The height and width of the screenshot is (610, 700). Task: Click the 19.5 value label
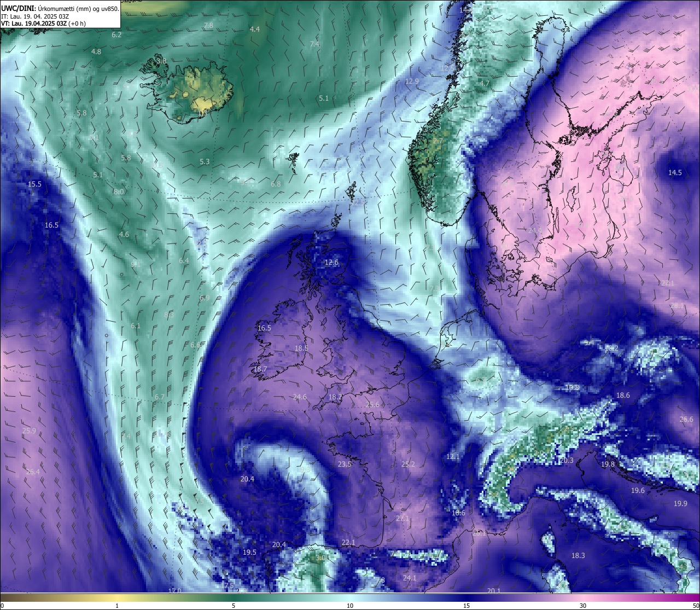[x=249, y=553]
